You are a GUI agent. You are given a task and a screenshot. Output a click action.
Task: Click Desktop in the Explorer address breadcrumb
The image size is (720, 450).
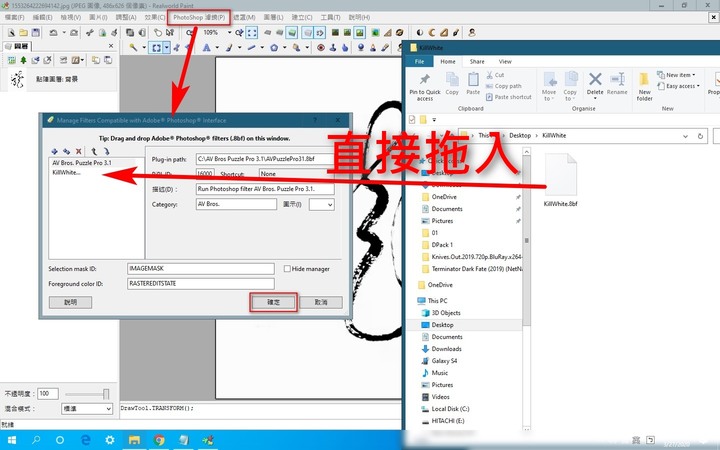(x=520, y=135)
